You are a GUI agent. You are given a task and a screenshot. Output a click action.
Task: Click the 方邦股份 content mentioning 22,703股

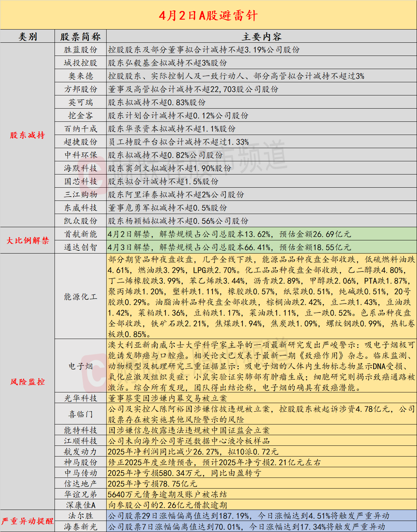[x=193, y=89]
